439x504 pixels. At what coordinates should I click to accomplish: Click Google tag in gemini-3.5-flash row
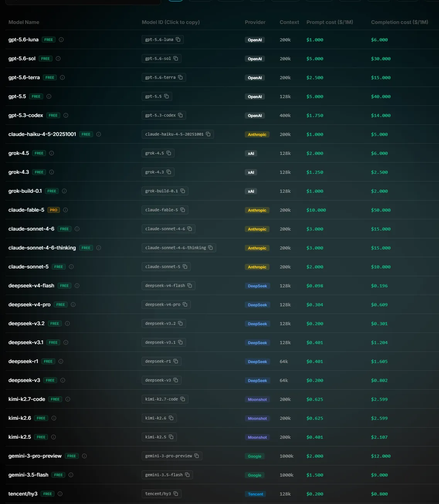coord(254,475)
